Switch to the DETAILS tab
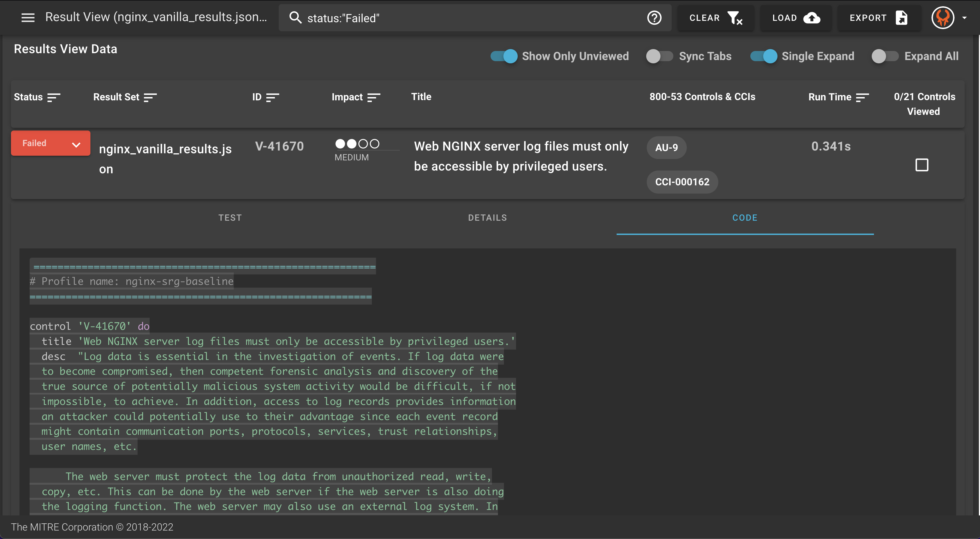Image resolution: width=980 pixels, height=539 pixels. pyautogui.click(x=487, y=218)
